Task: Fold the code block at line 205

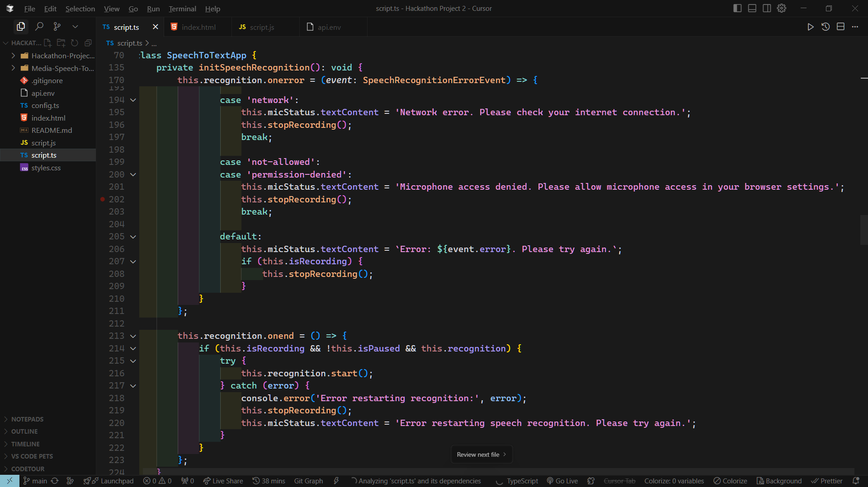Action: pos(133,237)
